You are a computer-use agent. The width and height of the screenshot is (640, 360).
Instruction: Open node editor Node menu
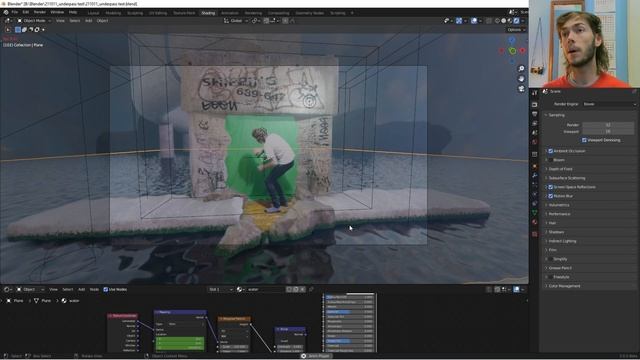click(94, 289)
